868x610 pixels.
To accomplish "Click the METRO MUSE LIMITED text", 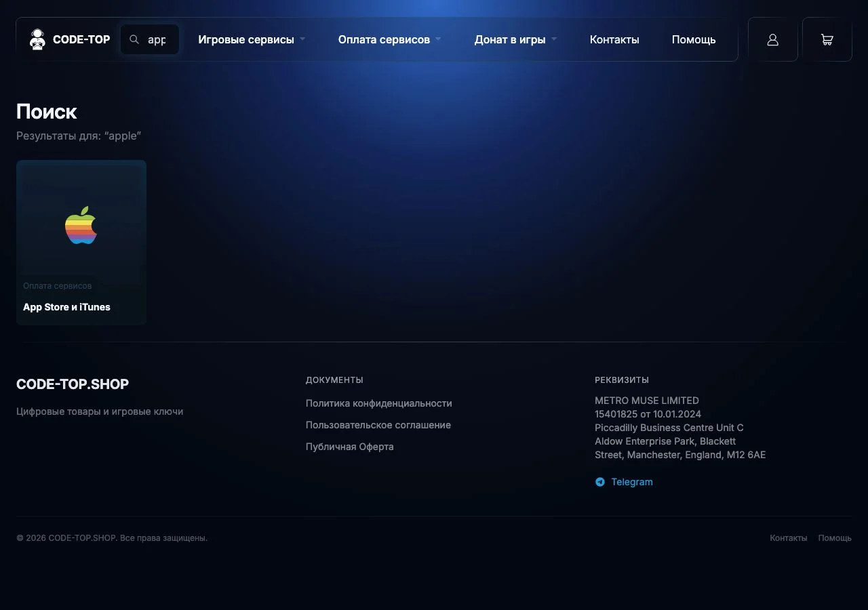I will pyautogui.click(x=647, y=401).
